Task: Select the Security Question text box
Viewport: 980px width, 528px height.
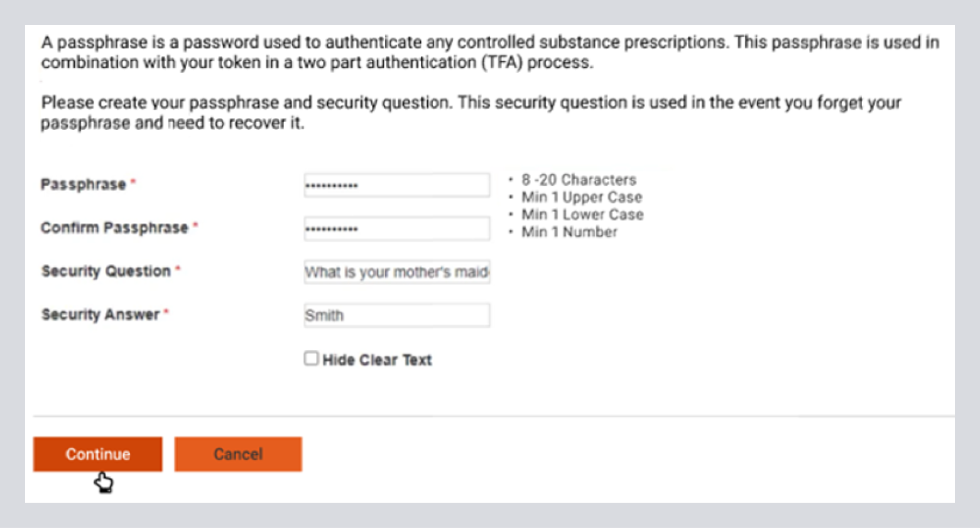Action: (x=396, y=272)
